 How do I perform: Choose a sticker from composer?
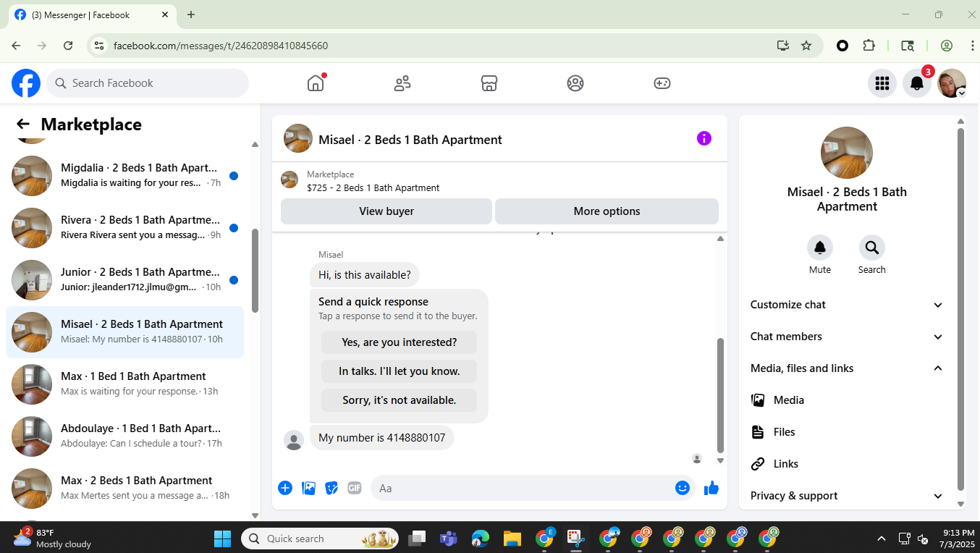331,488
